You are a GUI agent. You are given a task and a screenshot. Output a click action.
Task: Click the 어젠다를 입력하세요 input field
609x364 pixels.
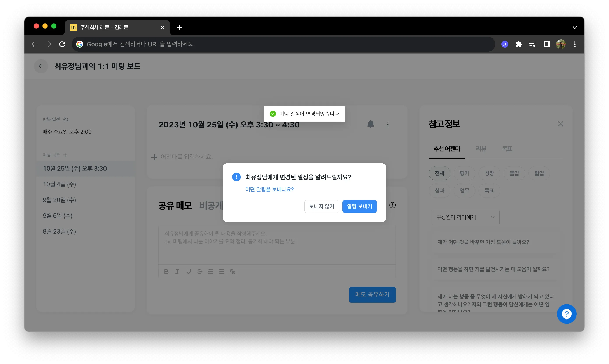click(x=187, y=157)
